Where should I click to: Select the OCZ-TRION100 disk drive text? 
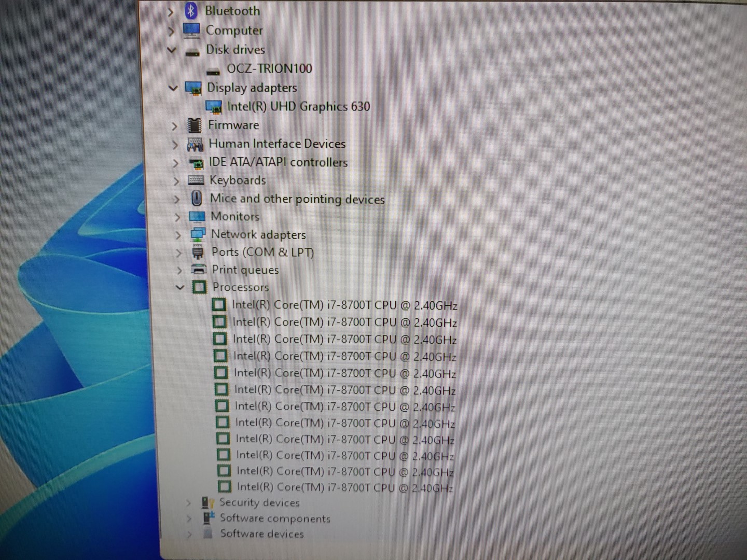coord(269,68)
